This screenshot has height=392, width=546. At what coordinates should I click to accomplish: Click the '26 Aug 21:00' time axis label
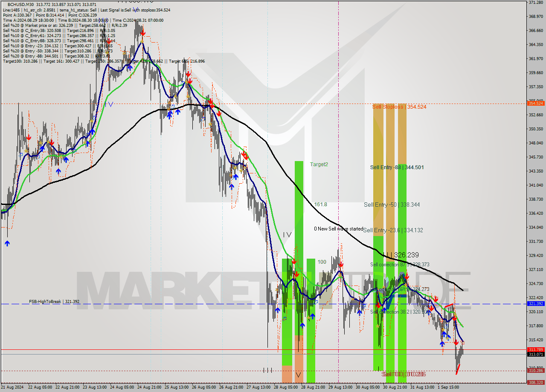tap(230, 387)
